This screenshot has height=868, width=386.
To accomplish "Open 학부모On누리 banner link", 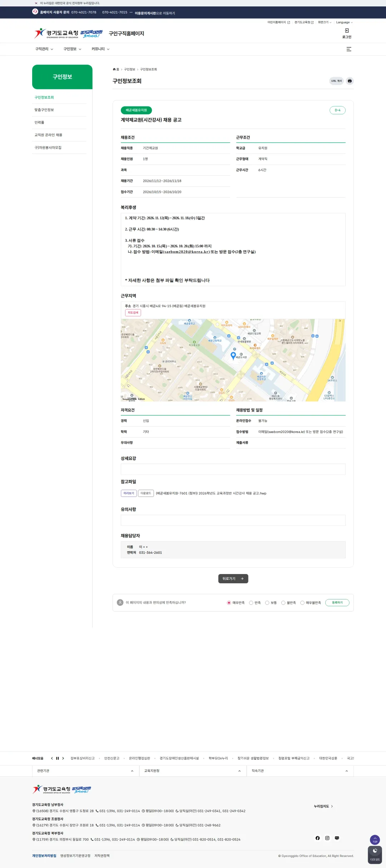I will (218, 758).
